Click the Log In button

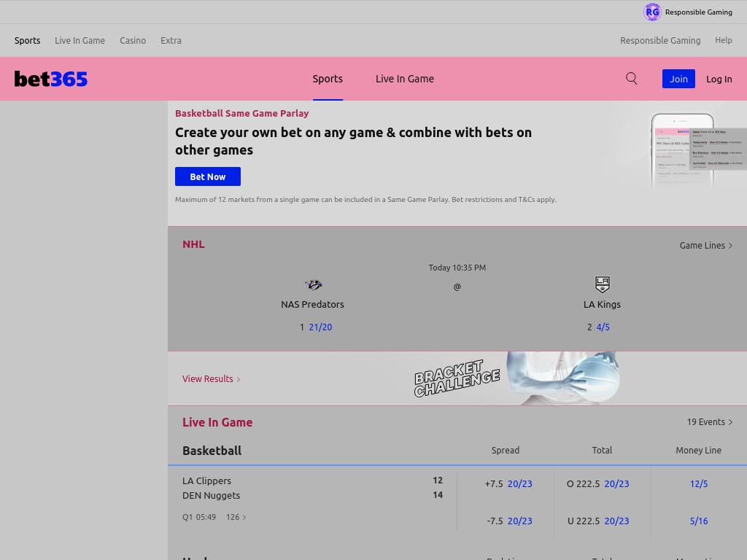(x=719, y=79)
